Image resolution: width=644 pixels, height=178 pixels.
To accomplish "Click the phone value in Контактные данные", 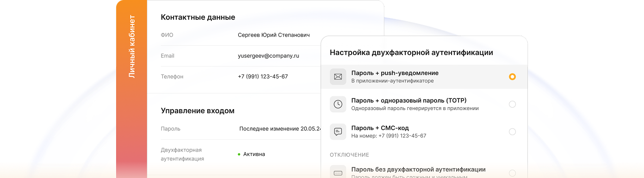I will pos(263,77).
